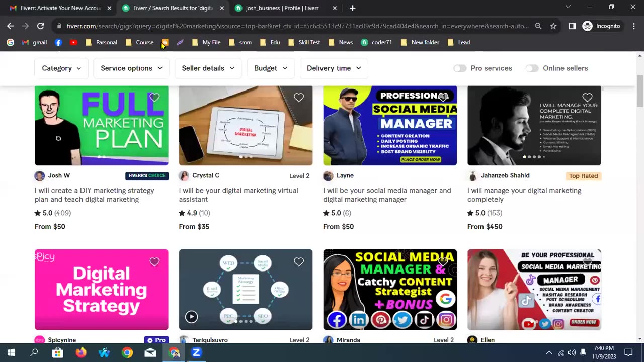Open the Digital Marketing Strategy pink thumbnail

[x=102, y=290]
